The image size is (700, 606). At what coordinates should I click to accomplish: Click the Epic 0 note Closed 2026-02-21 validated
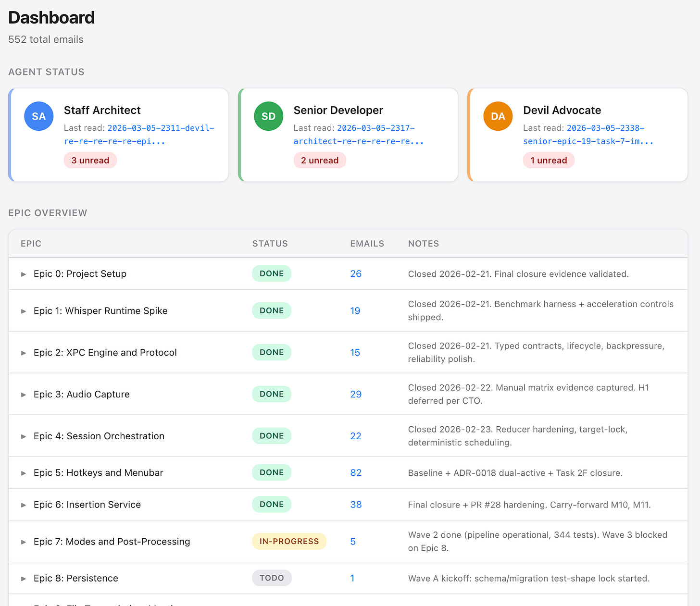pyautogui.click(x=518, y=274)
